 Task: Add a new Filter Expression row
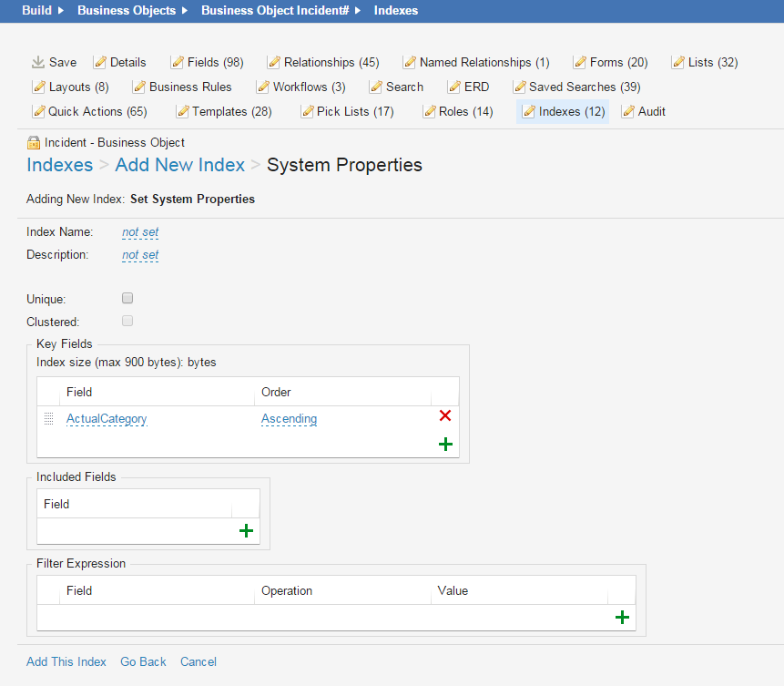click(x=622, y=617)
